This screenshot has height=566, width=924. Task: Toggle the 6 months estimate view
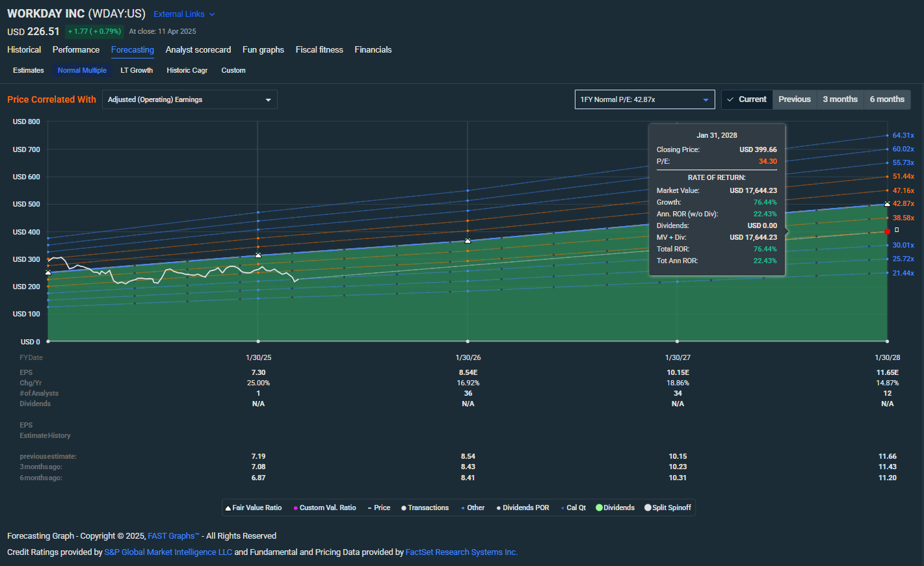pyautogui.click(x=887, y=99)
